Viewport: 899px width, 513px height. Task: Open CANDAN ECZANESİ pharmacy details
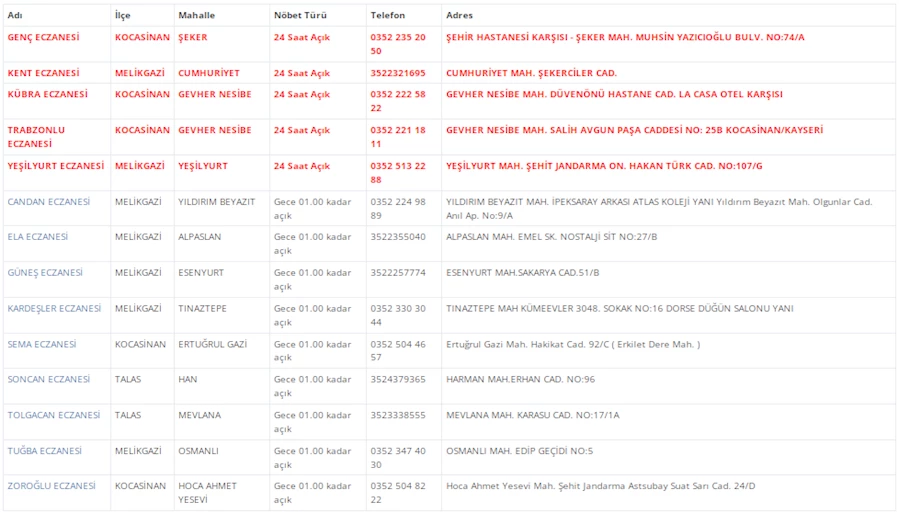[48, 202]
